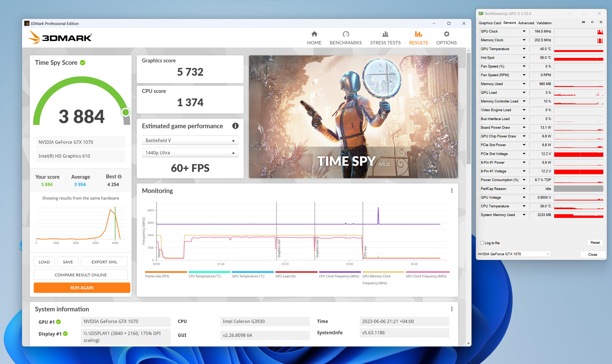The image size is (612, 364).
Task: Click the GPU-Z screenshot camera icon
Action: [x=583, y=22]
